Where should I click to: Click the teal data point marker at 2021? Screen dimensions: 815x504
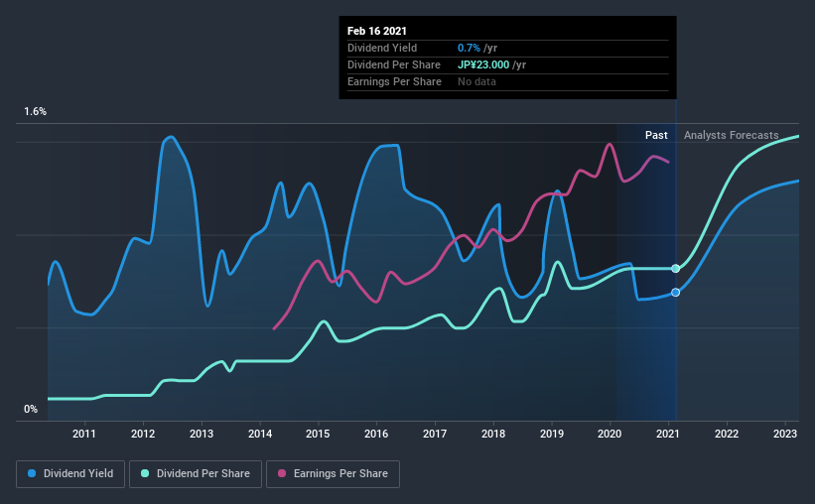(675, 269)
